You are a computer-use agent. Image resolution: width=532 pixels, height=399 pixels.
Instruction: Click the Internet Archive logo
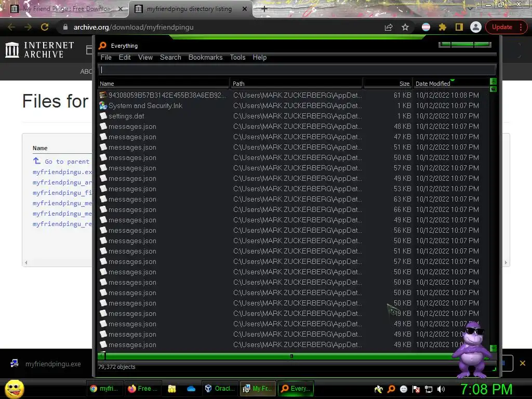39,50
